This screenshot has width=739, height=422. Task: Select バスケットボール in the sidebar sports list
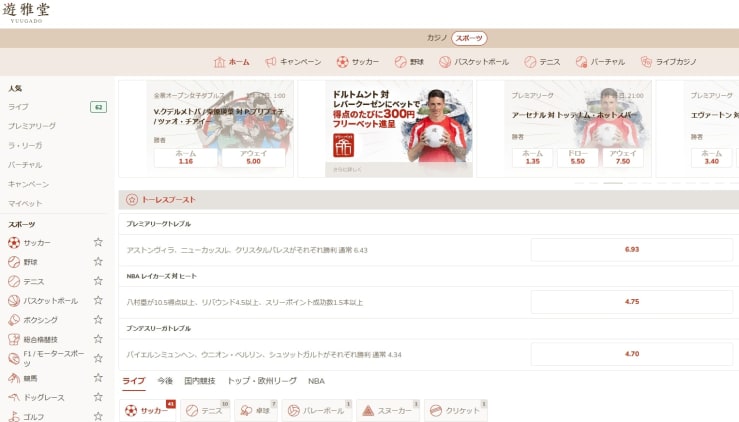[50, 300]
